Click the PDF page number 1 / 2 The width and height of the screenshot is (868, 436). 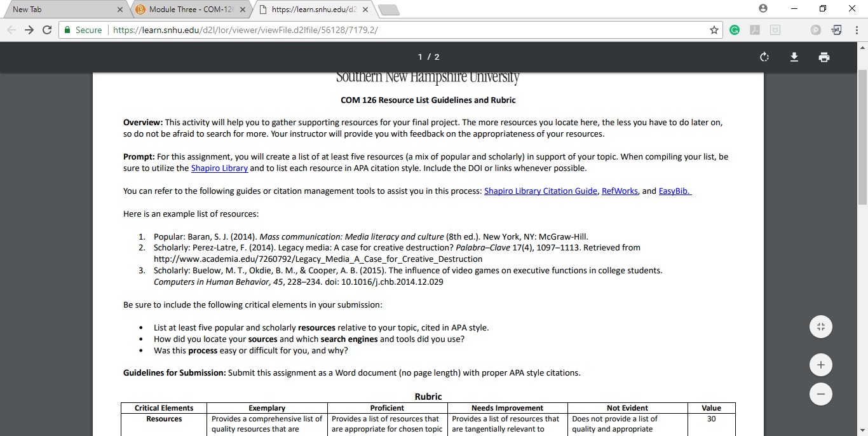[428, 57]
